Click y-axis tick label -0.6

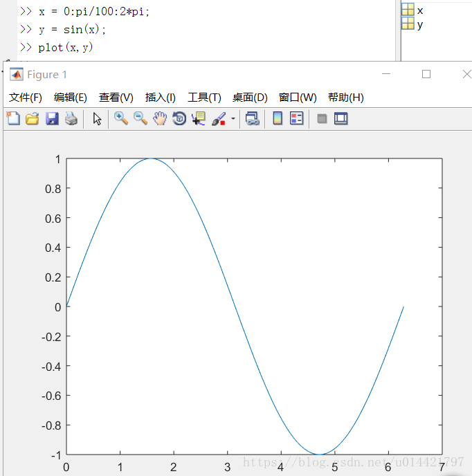51,396
